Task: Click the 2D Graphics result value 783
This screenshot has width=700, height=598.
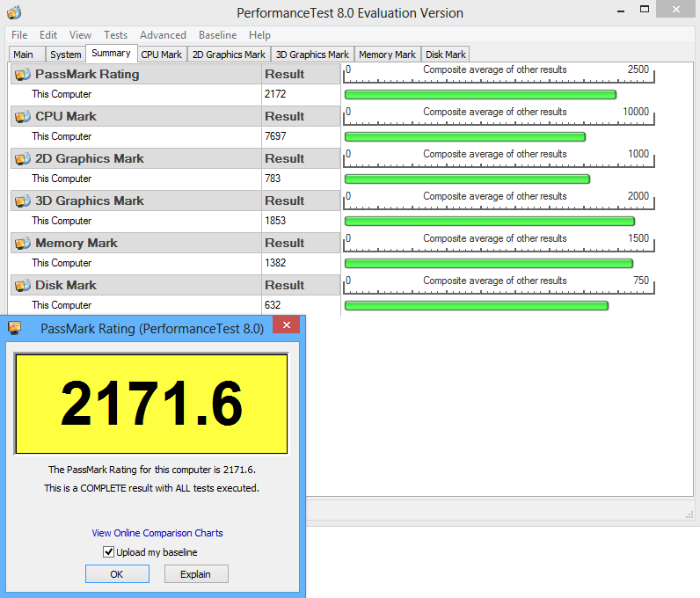Action: pyautogui.click(x=273, y=179)
